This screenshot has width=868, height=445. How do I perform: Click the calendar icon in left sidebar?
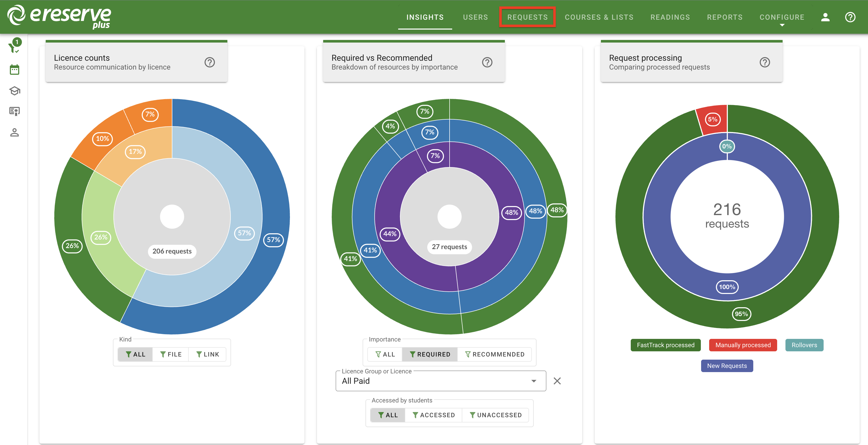pos(15,70)
